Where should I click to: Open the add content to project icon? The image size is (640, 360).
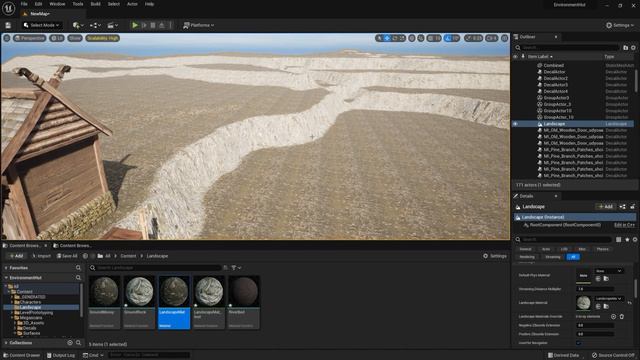[x=78, y=25]
